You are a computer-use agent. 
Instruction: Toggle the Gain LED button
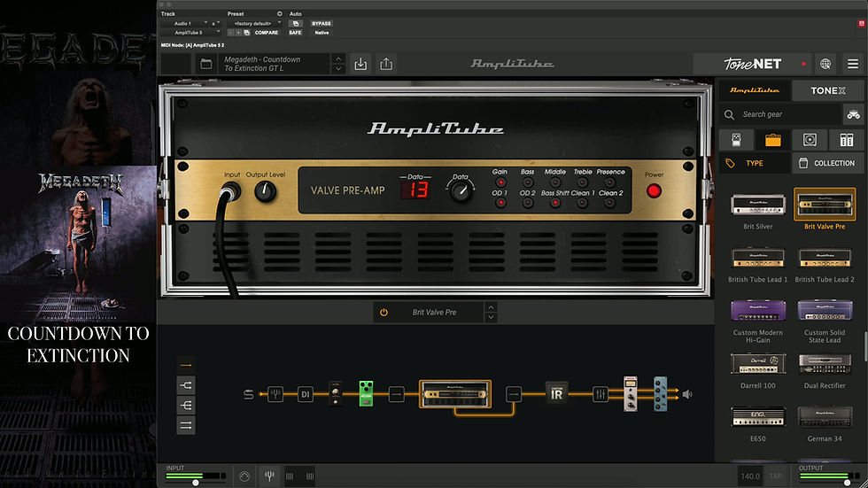tap(500, 182)
